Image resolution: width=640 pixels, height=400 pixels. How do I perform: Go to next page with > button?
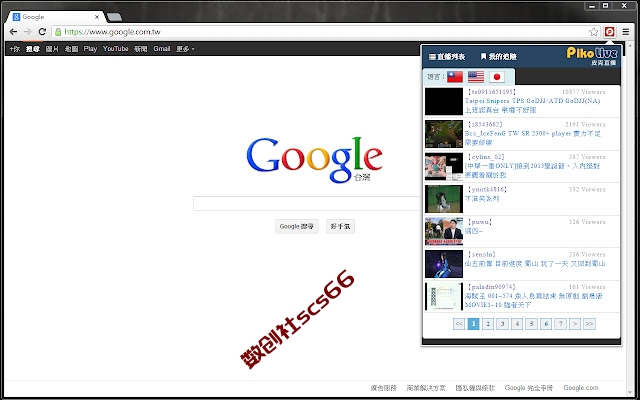click(x=575, y=324)
